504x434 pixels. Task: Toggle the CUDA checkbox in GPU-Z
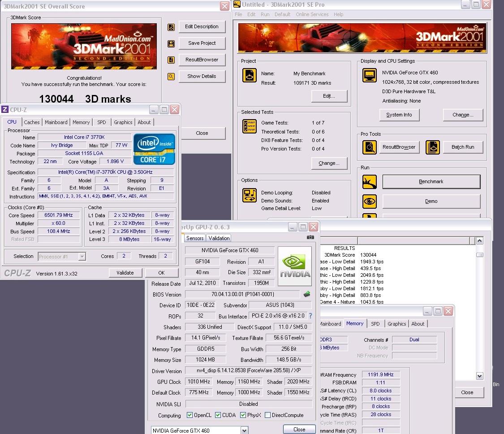tap(218, 415)
